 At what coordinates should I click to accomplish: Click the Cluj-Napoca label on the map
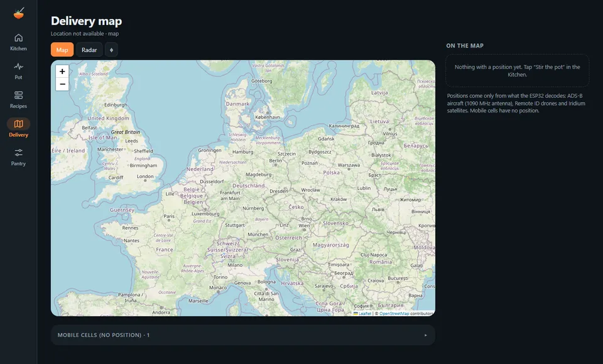pyautogui.click(x=373, y=254)
